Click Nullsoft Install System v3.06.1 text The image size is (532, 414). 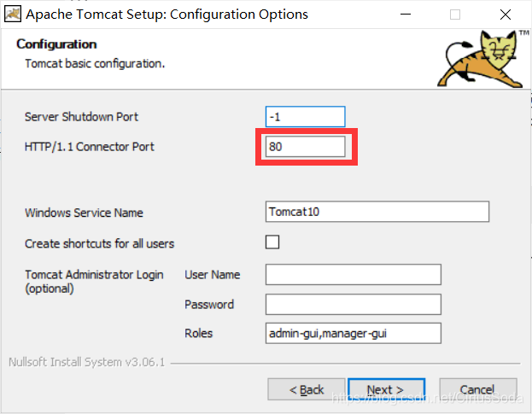86,362
